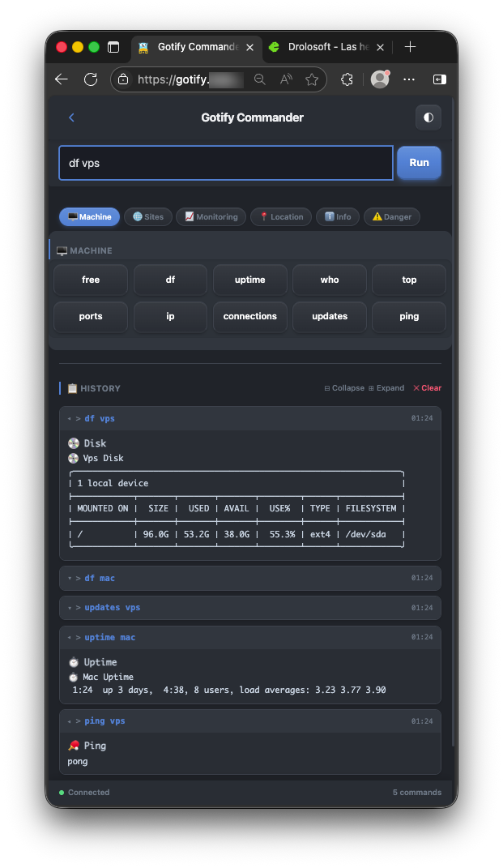Click the 'Connected' status indicator
The width and height of the screenshot is (503, 868).
[85, 792]
